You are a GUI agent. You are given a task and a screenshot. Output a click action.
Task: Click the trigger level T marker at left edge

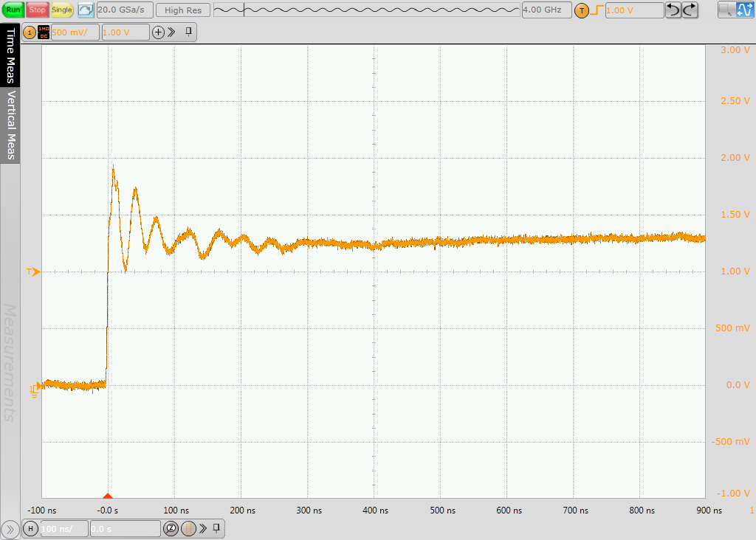click(x=33, y=272)
